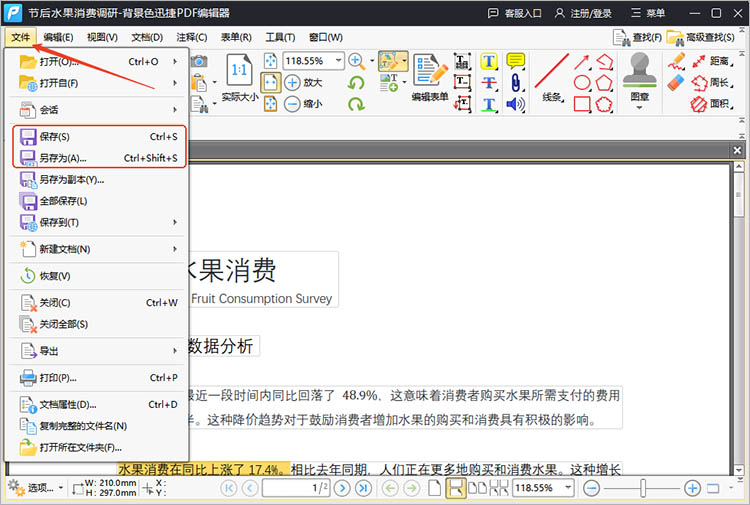Go to first page button
Image resolution: width=750 pixels, height=505 pixels.
(229, 488)
